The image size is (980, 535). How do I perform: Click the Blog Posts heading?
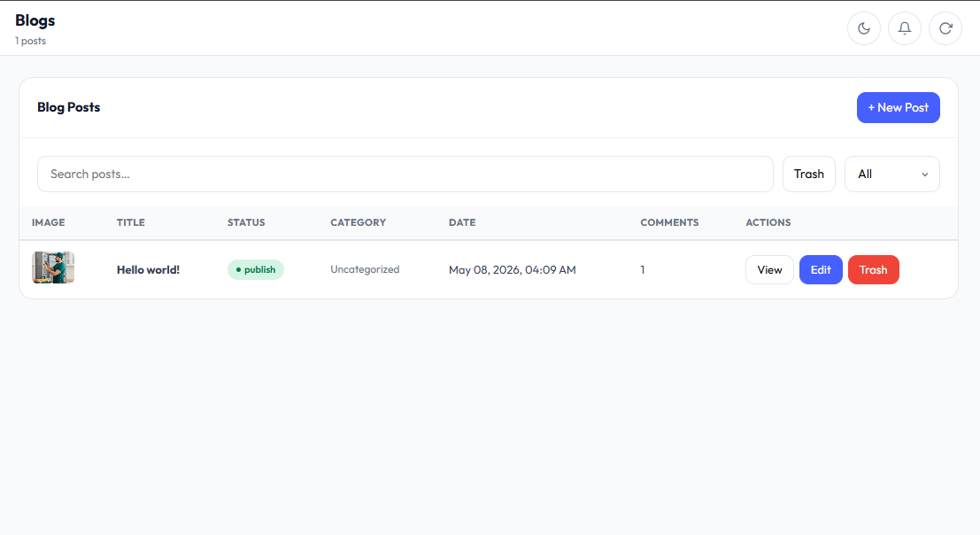[x=69, y=107]
